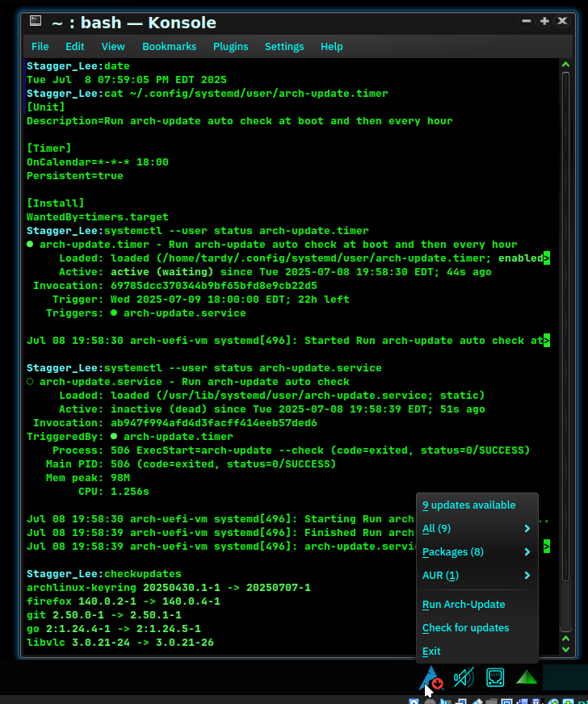The image size is (588, 704).
Task: Click Exit in the tray menu
Action: 477,651
